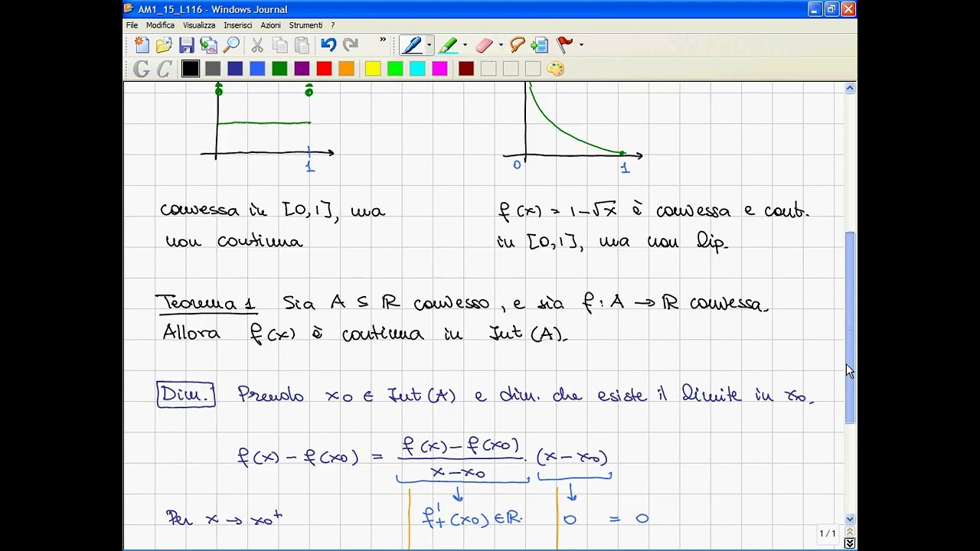Select the Highlighter tool
Viewport: 980px width, 551px height.
pyautogui.click(x=449, y=45)
